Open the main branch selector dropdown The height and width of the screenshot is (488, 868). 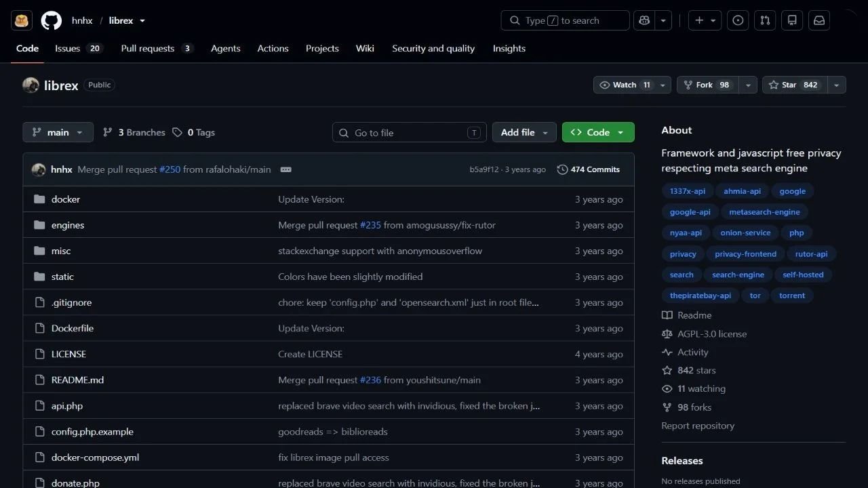tap(58, 132)
